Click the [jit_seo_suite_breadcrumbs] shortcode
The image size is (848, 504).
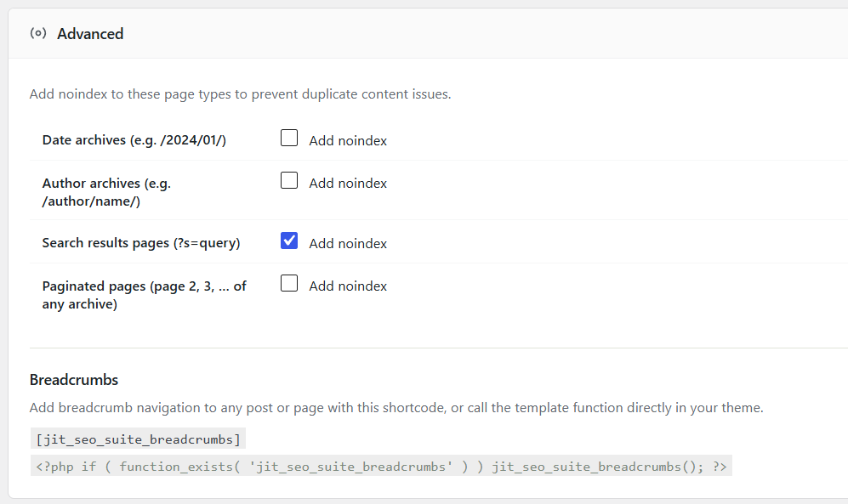click(138, 439)
